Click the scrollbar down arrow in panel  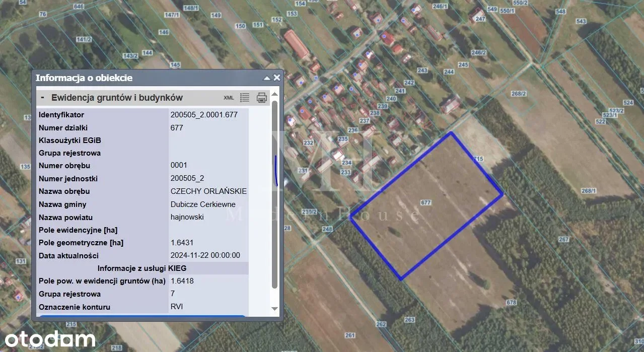[274, 309]
